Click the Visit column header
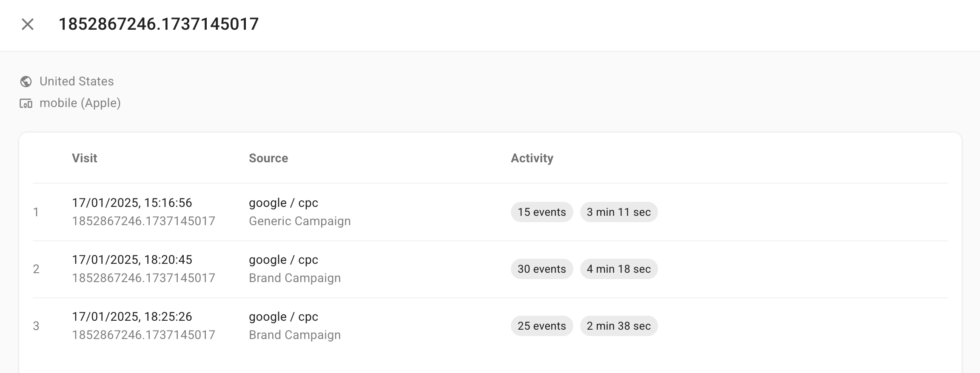980x373 pixels. 85,158
